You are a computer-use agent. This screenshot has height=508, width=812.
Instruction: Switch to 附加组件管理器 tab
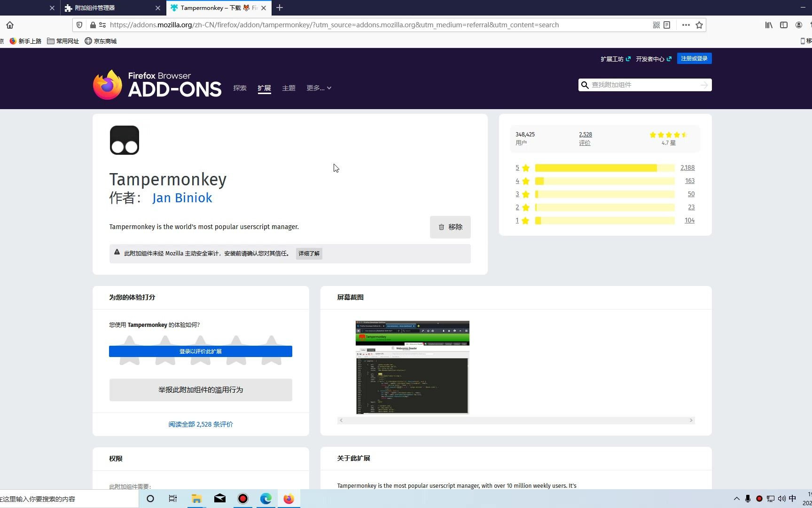tap(113, 8)
